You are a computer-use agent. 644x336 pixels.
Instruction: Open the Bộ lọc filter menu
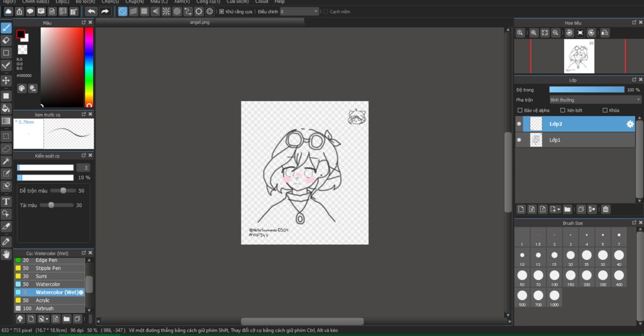pos(86,2)
